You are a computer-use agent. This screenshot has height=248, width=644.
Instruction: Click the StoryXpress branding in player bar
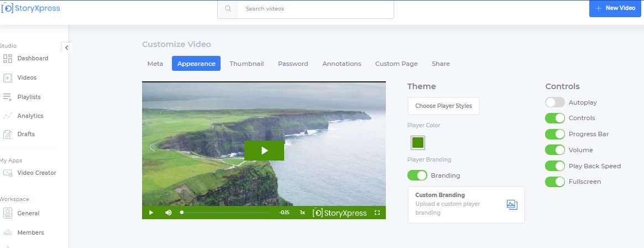click(x=339, y=213)
